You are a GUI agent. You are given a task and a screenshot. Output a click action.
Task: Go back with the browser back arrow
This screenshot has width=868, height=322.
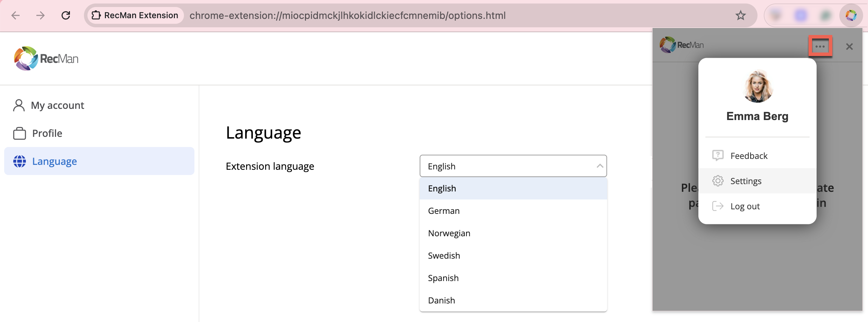click(x=16, y=15)
